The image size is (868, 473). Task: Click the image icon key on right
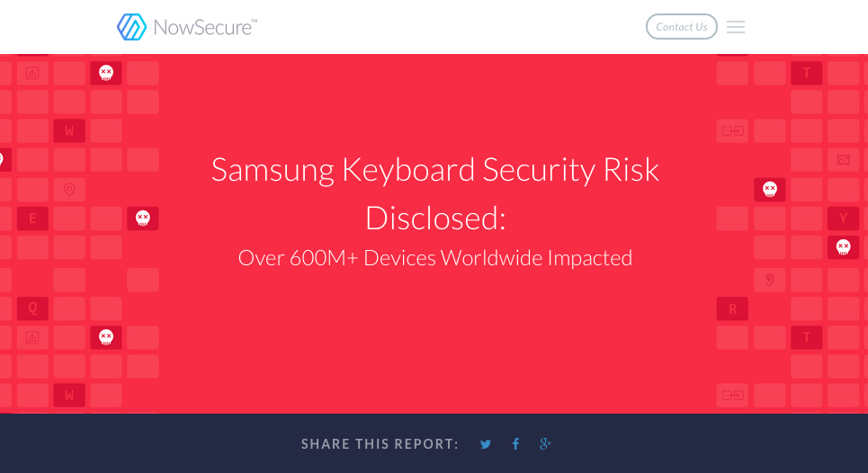tap(843, 160)
